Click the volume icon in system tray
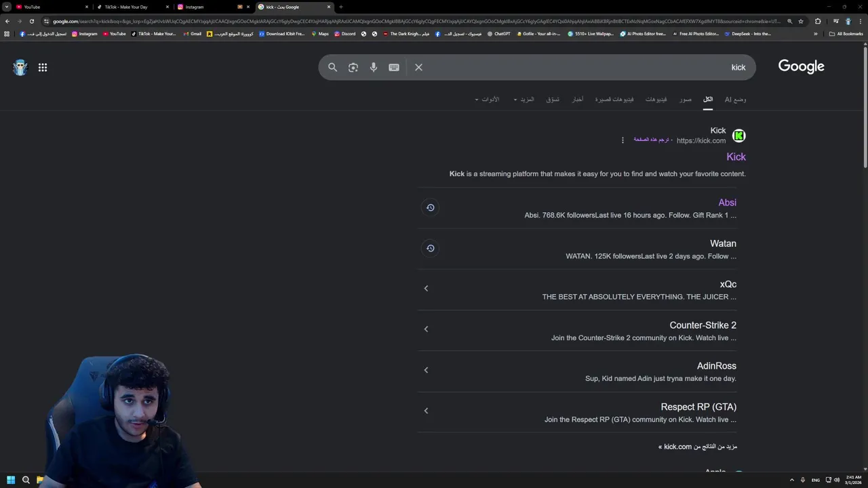 point(837,480)
